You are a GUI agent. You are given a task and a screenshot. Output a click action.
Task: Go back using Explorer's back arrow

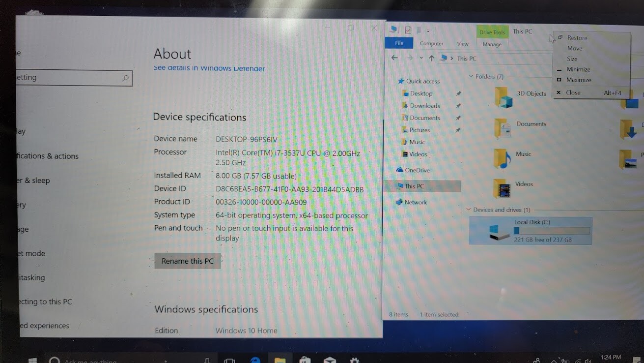[x=394, y=58]
